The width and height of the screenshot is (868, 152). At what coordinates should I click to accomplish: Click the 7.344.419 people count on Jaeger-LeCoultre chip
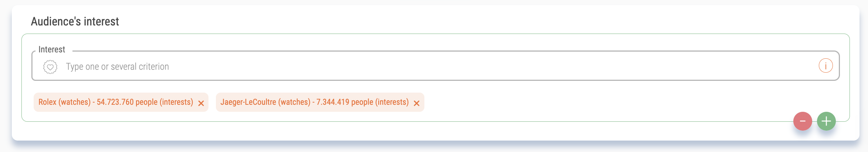345,102
